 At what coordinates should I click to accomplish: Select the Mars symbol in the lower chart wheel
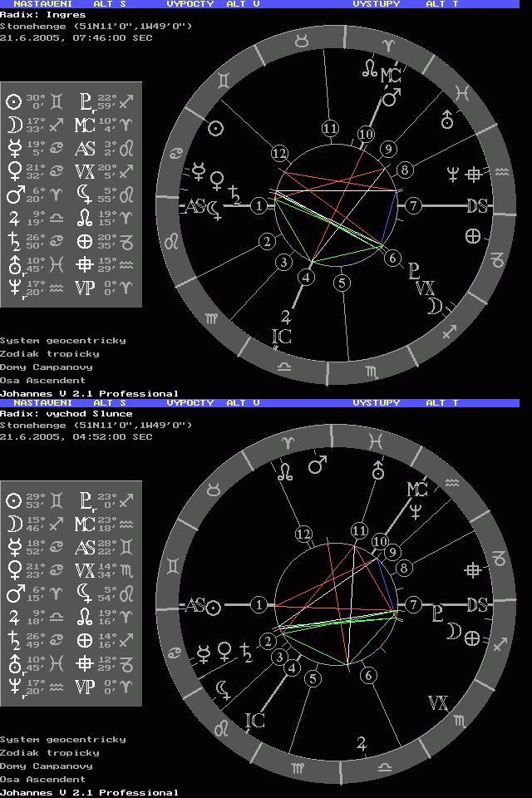(x=317, y=465)
